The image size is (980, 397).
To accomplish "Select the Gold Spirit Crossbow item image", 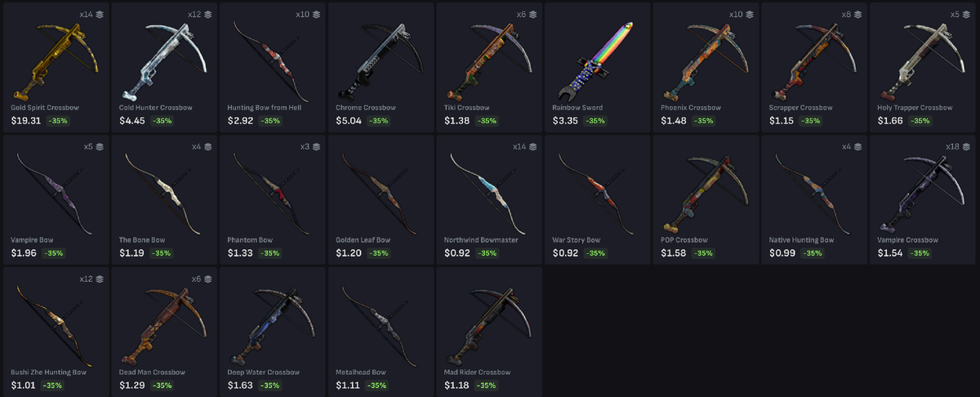I will [56, 57].
